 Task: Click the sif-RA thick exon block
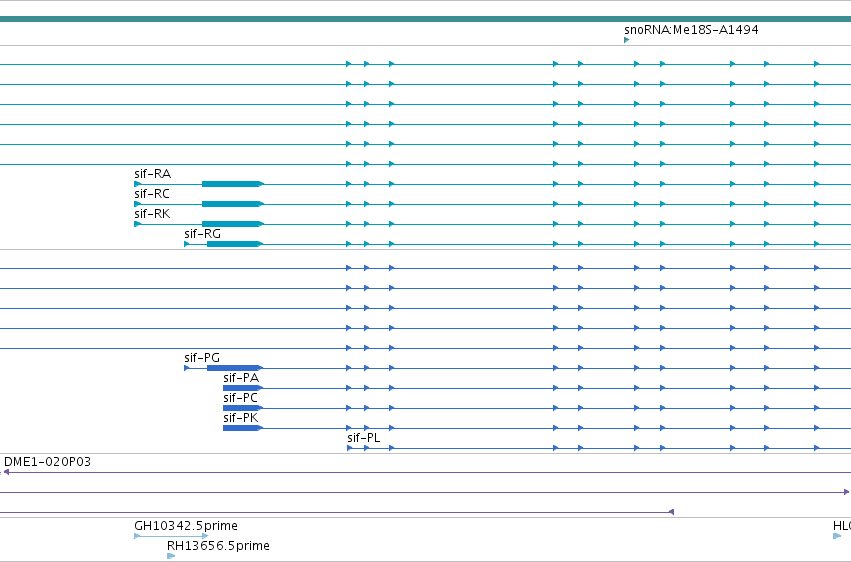click(x=232, y=184)
